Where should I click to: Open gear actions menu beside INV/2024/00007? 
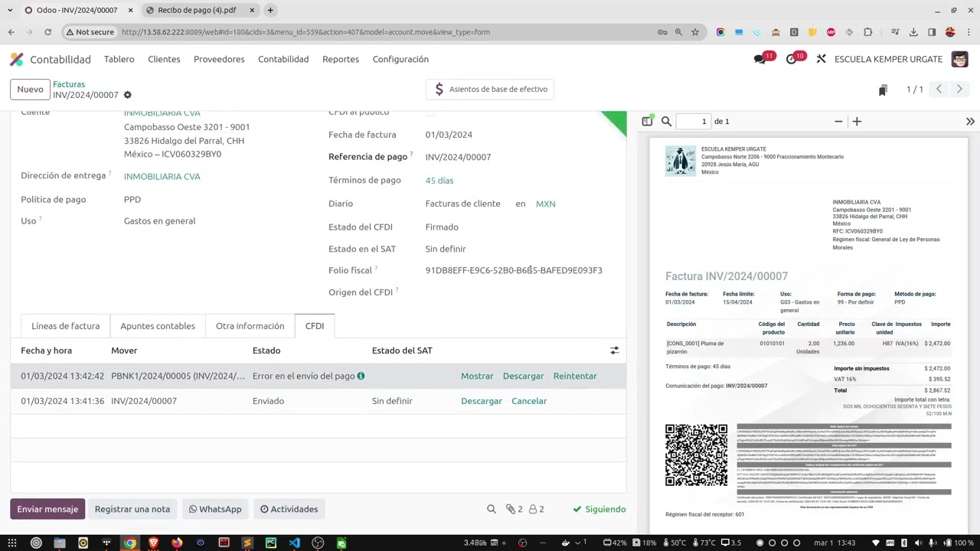click(128, 95)
